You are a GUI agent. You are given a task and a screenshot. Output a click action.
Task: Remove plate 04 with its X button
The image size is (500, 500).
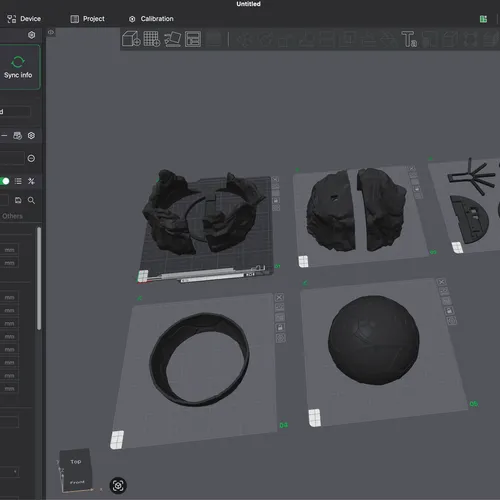[x=279, y=297]
